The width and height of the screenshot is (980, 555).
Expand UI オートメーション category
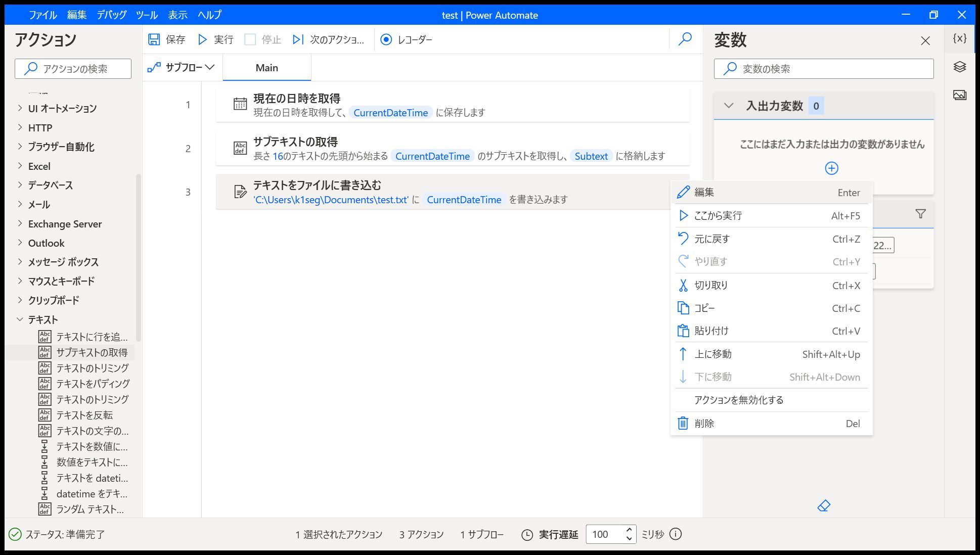click(x=20, y=108)
